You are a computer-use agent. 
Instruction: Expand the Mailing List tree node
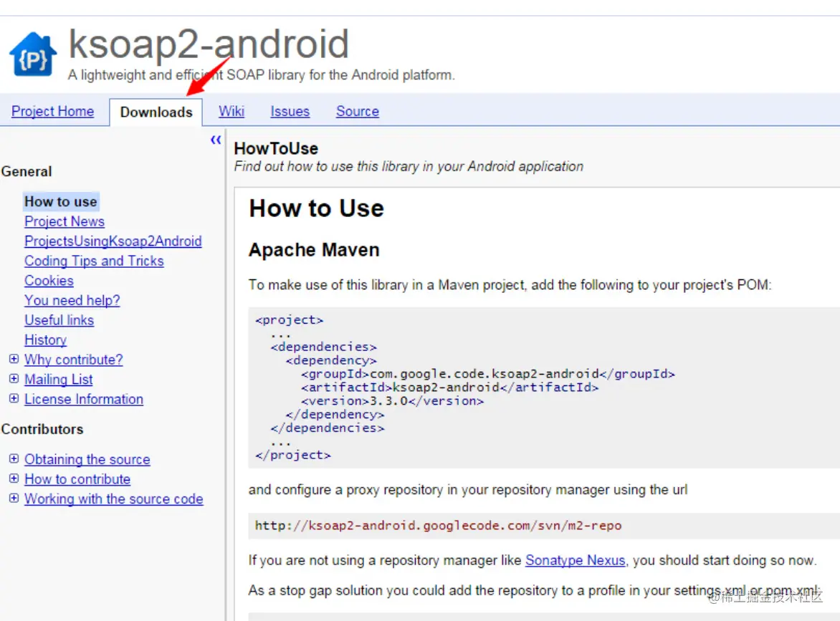tap(14, 378)
